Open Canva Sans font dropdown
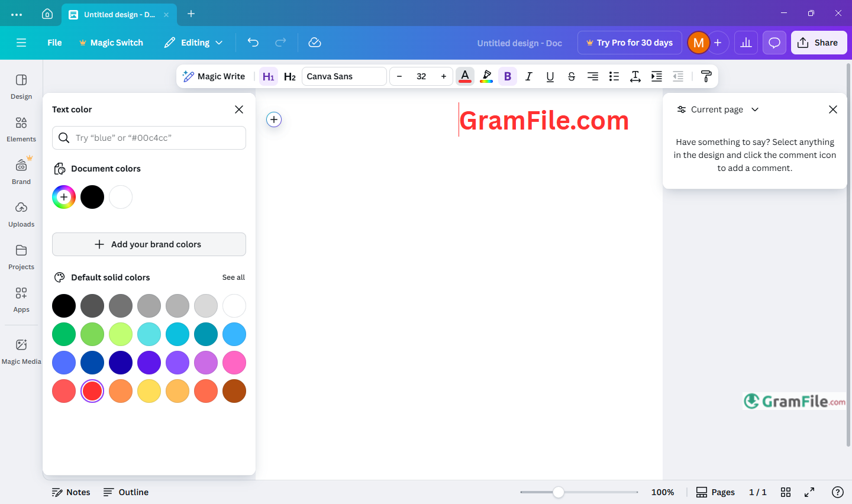This screenshot has width=852, height=504. coord(344,76)
